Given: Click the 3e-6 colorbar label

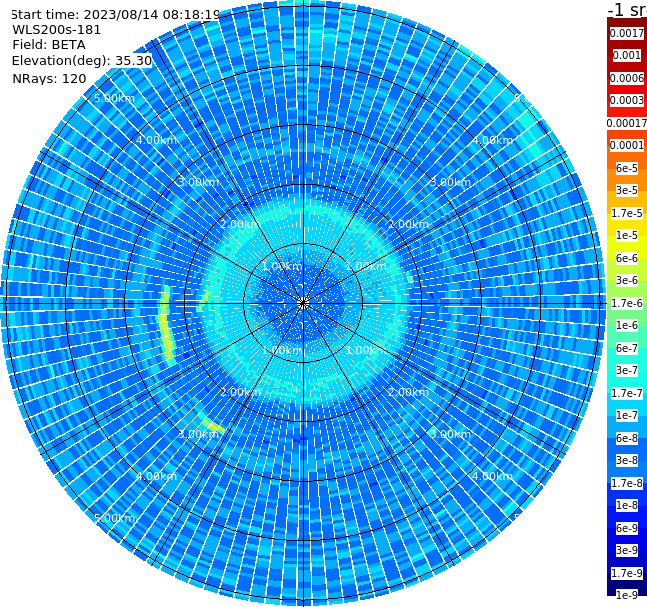Looking at the screenshot, I should pos(627,280).
